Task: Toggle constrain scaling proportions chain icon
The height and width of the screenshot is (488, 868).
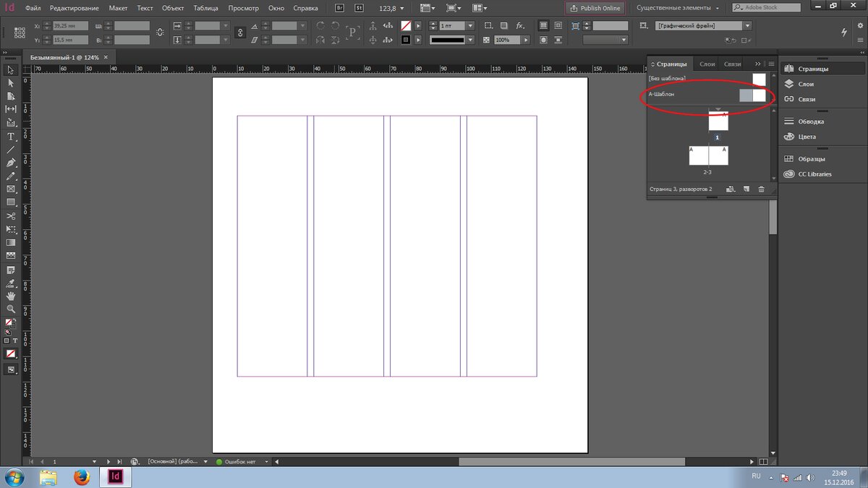Action: pyautogui.click(x=241, y=33)
